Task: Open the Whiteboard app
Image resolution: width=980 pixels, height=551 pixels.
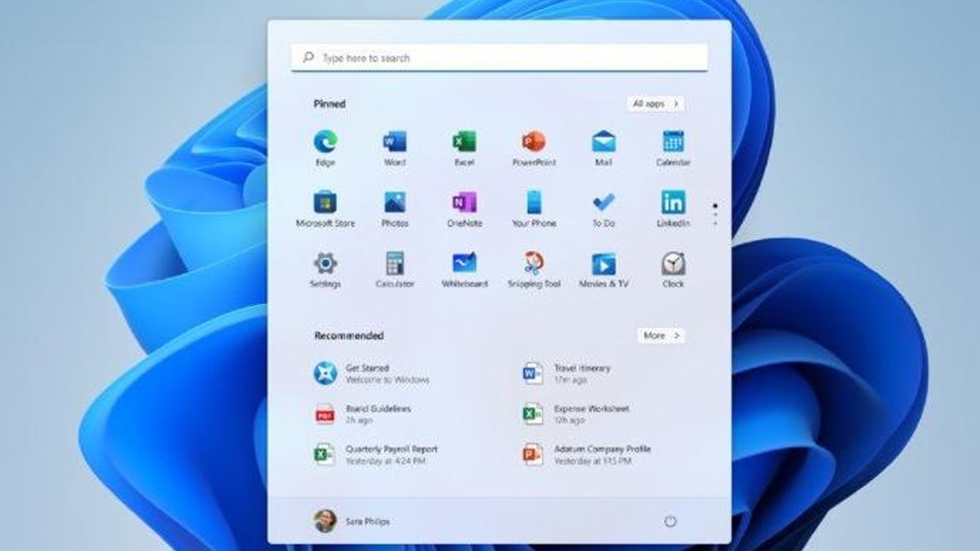Action: (x=464, y=264)
